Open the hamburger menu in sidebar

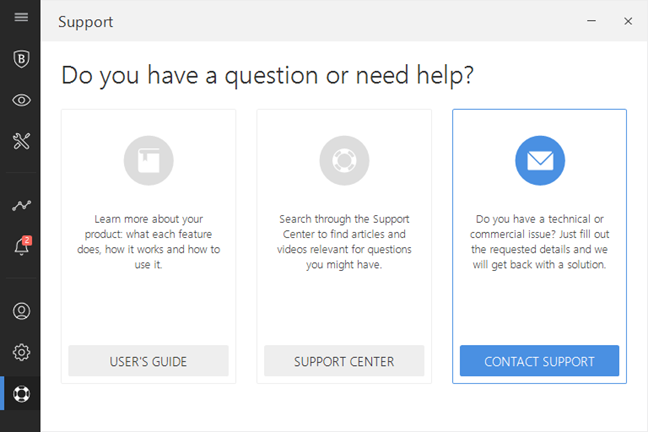click(20, 17)
